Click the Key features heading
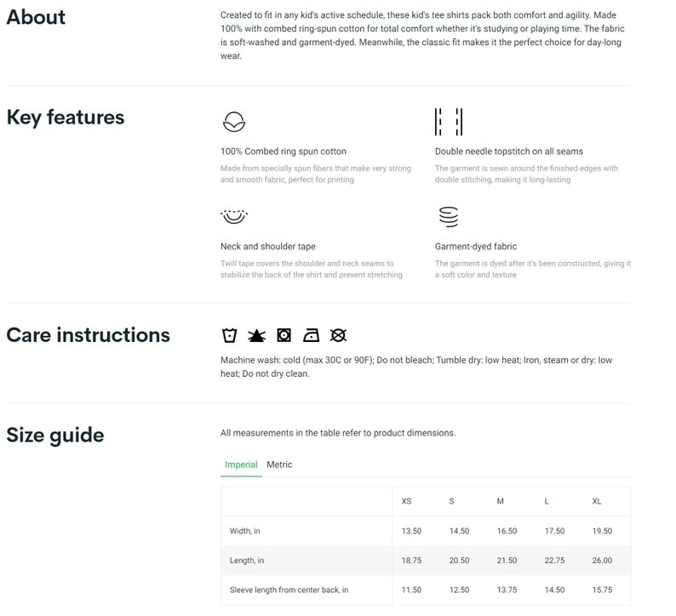 [x=66, y=117]
